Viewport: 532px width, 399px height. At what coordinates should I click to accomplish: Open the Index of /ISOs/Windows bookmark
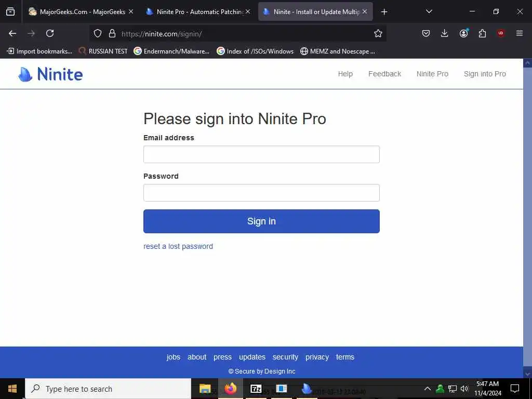(255, 51)
